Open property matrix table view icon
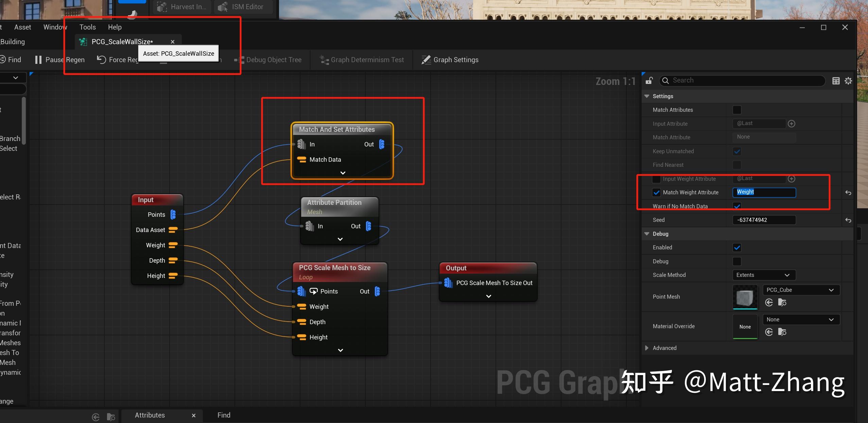 click(836, 81)
